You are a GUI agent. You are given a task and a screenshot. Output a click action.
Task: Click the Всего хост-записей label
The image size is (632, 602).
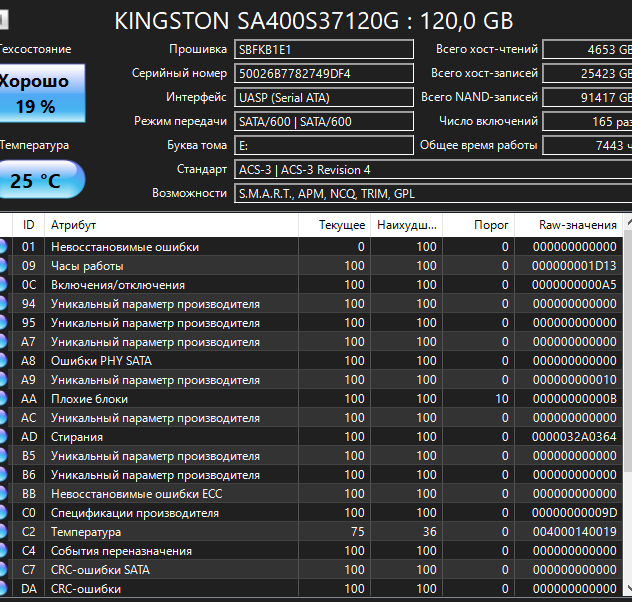pyautogui.click(x=484, y=73)
